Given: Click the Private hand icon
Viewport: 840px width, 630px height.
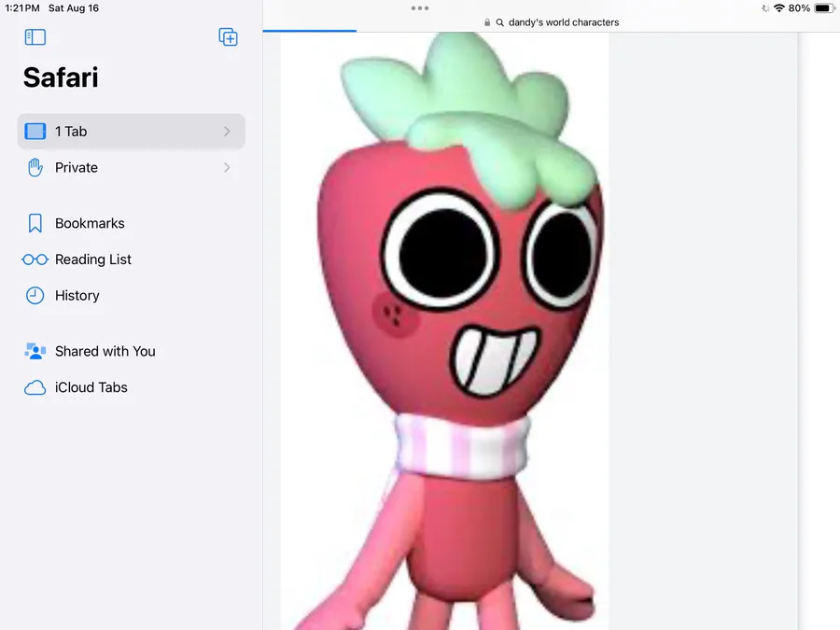Looking at the screenshot, I should tap(35, 168).
